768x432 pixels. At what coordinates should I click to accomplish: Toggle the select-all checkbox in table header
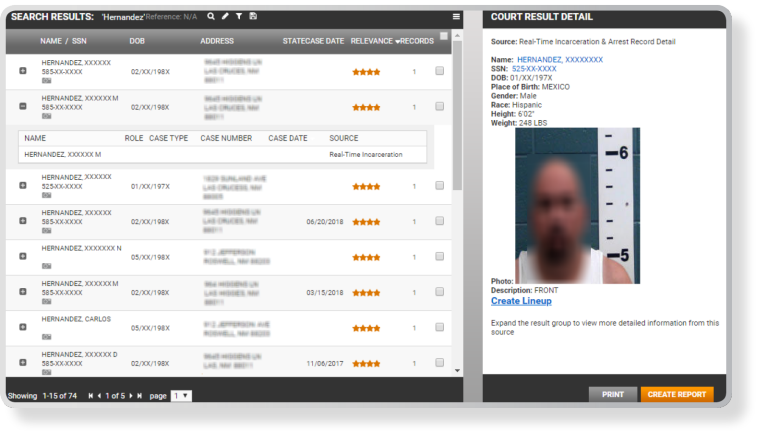[x=444, y=37]
